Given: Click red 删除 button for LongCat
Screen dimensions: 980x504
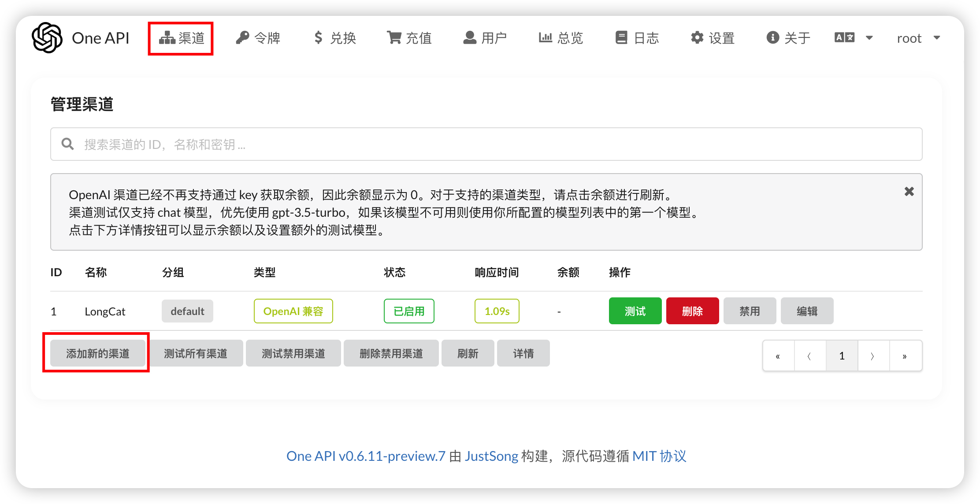Looking at the screenshot, I should tap(692, 311).
